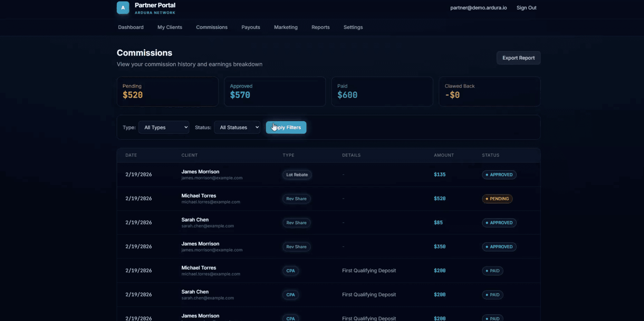The width and height of the screenshot is (644, 321).
Task: Expand the All Types dropdown
Action: 164,127
